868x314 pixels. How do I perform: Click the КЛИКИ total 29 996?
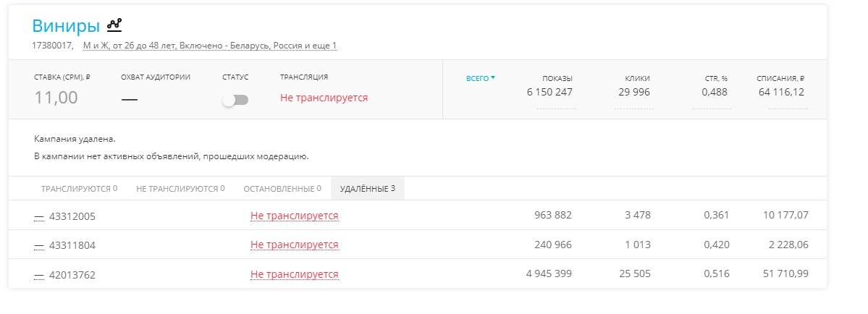634,93
